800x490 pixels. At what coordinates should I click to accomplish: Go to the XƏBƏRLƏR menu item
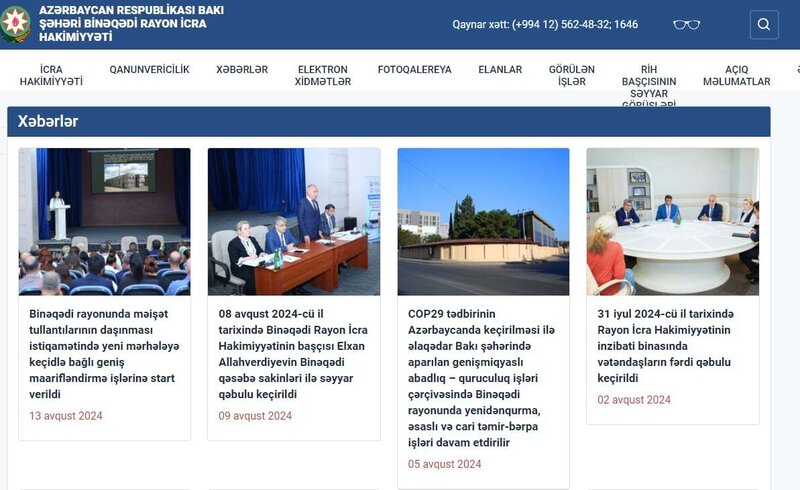click(242, 69)
